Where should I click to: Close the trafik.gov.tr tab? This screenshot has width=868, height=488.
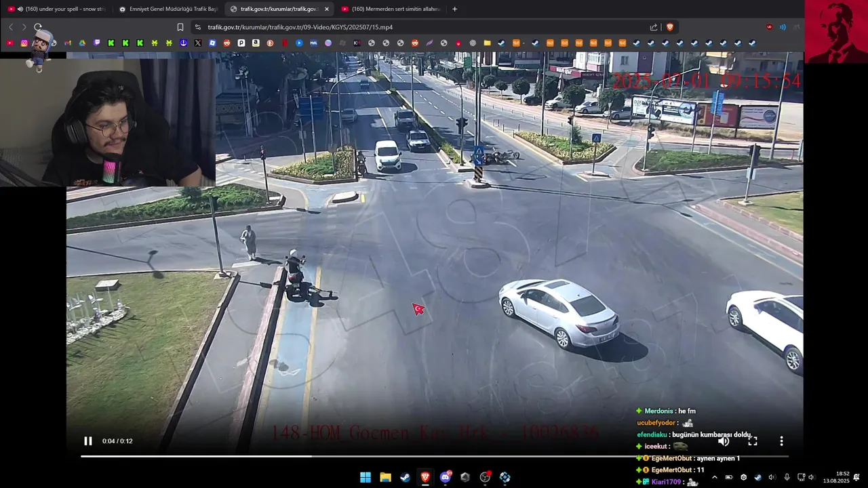(x=327, y=9)
